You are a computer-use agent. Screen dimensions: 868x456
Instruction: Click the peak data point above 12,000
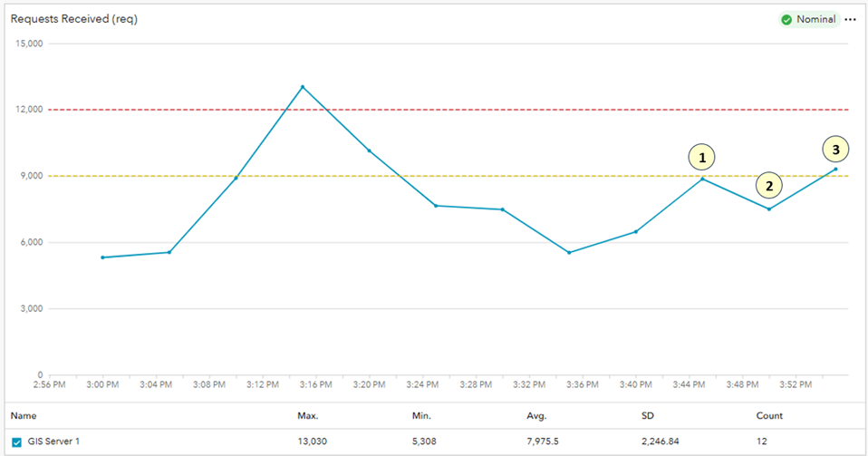tap(303, 87)
